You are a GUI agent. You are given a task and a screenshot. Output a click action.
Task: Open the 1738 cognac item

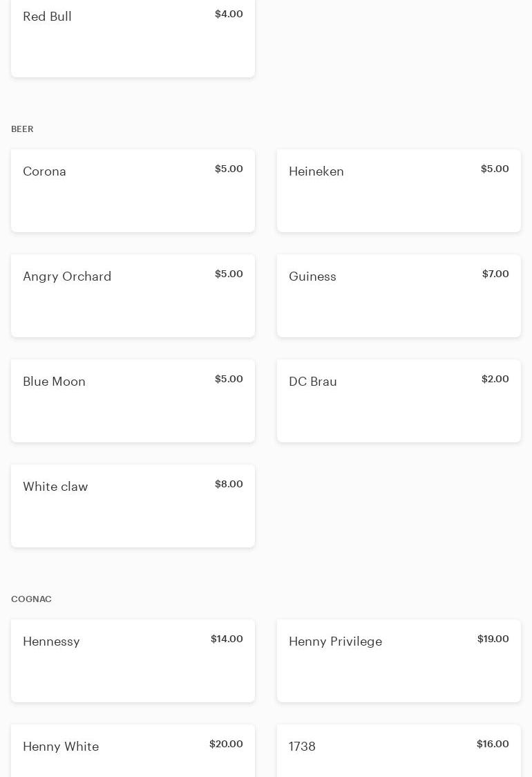399,751
